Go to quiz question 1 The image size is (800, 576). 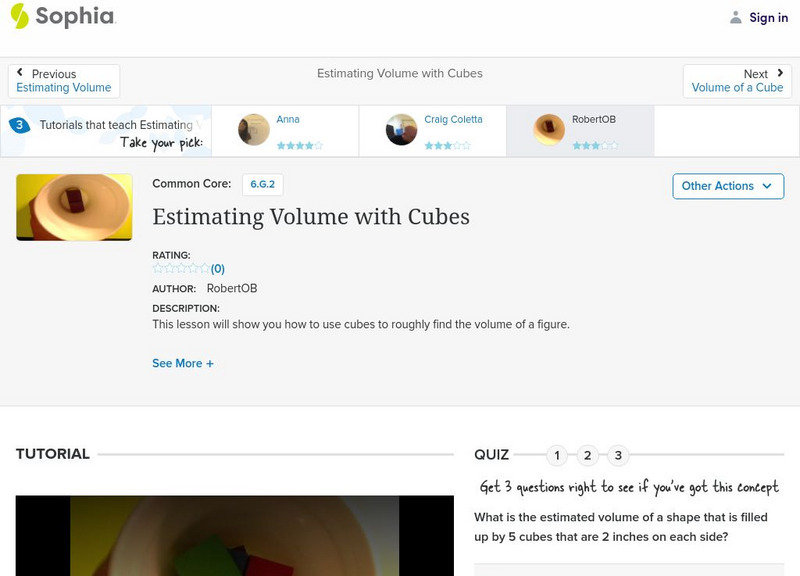557,456
